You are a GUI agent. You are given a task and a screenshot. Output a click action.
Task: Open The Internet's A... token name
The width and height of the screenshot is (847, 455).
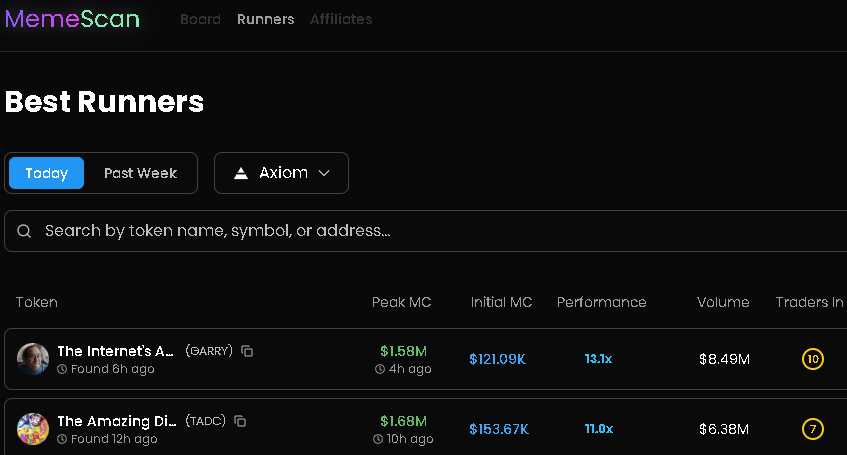(116, 351)
